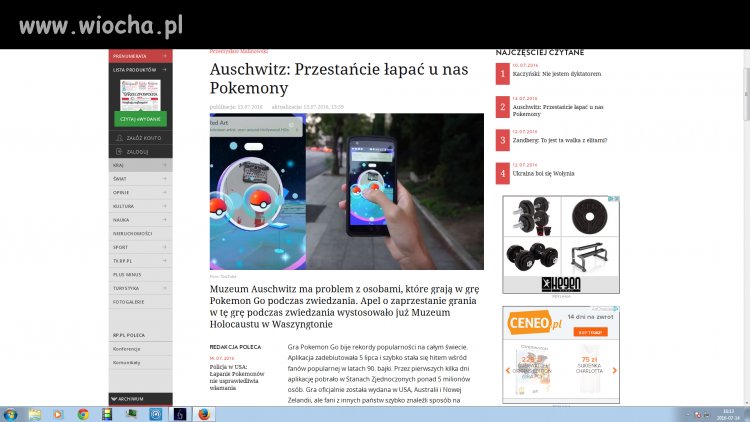Switch to the Firefox window in the taskbar
Image resolution: width=750 pixels, height=422 pixels.
(x=204, y=414)
